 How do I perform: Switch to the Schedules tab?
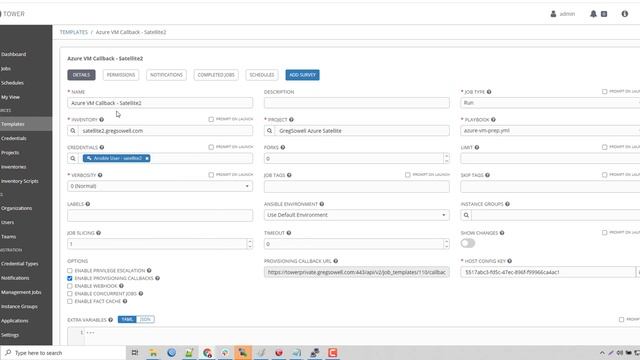(262, 75)
